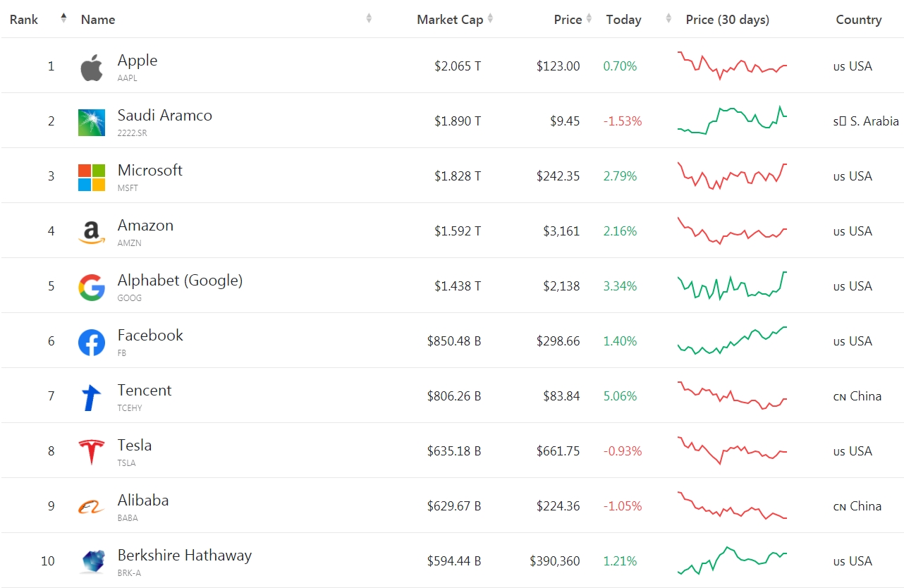This screenshot has height=588, width=904.
Task: Open the Tesla company link
Action: click(135, 446)
